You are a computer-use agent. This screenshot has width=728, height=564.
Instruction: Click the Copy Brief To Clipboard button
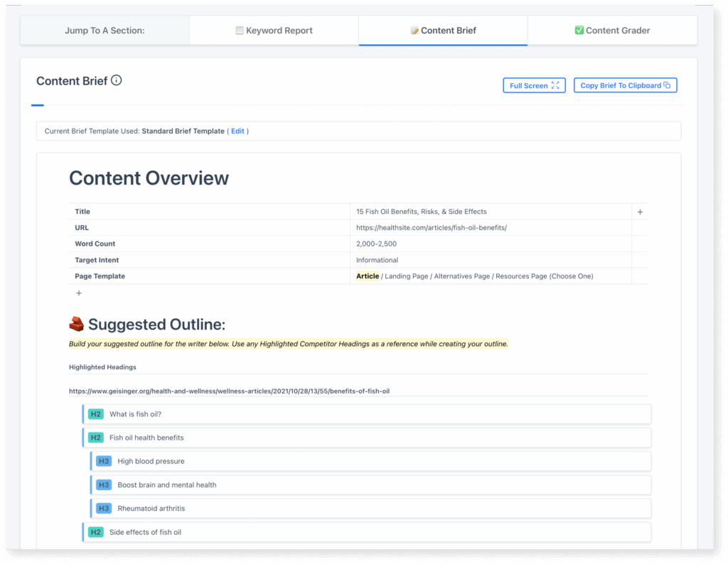[x=625, y=85]
